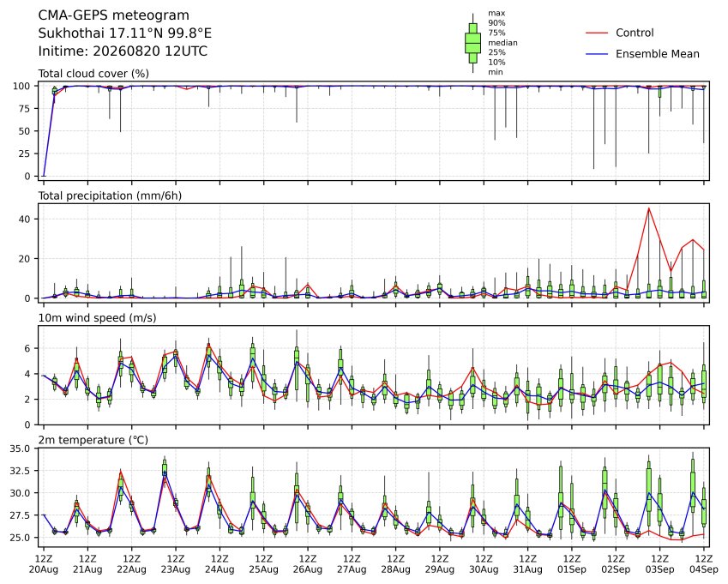
Task: Click the 'median' legend label
Action: 502,43
